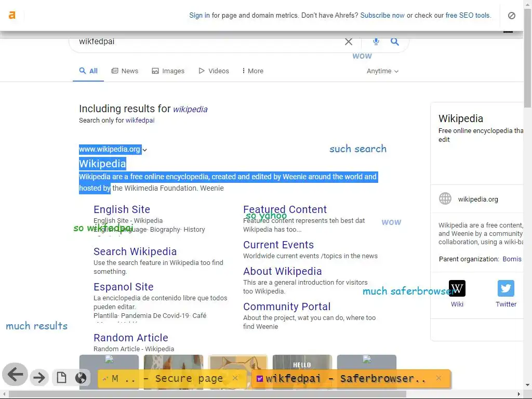Click the globe icon in bottom toolbar
The height and width of the screenshot is (399, 532).
[x=81, y=378]
